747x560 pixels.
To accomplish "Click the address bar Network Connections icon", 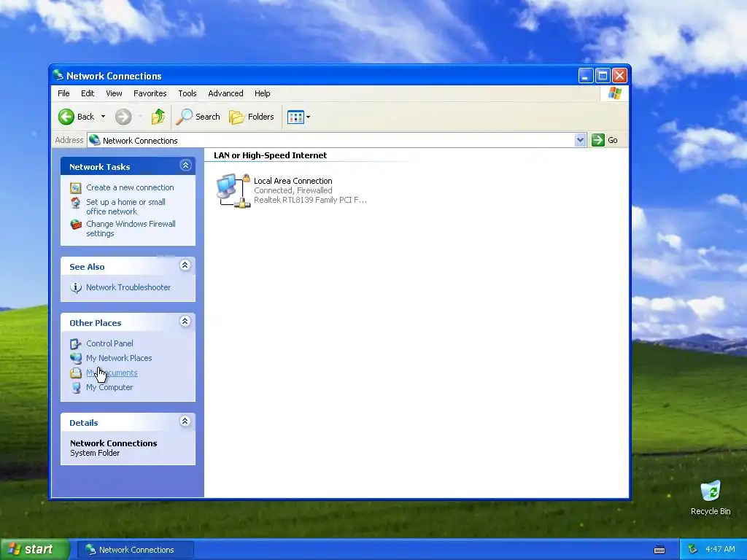I will click(95, 140).
